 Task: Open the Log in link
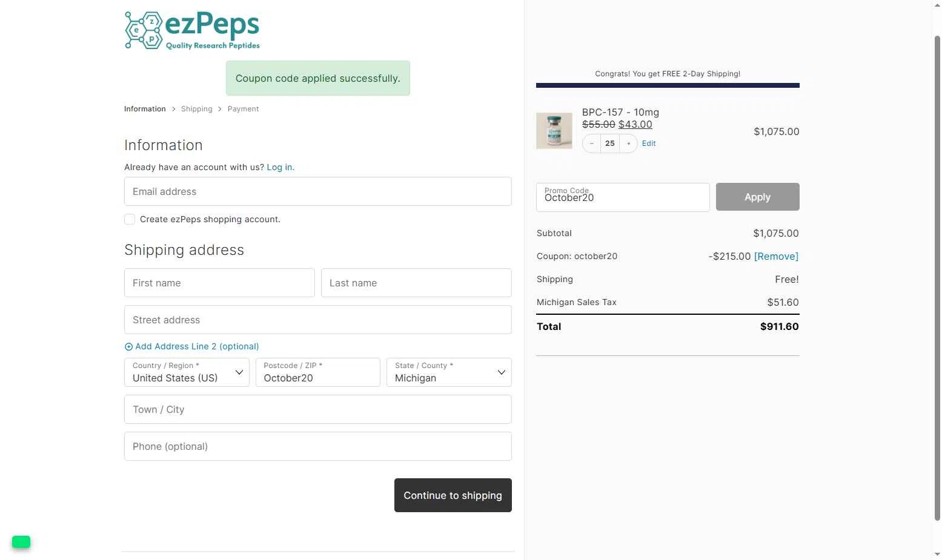[x=279, y=167]
